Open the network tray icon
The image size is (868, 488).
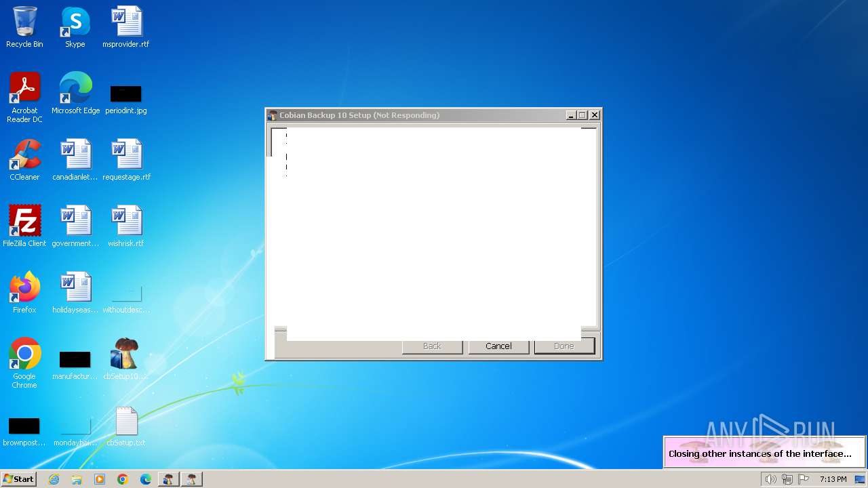coord(787,479)
